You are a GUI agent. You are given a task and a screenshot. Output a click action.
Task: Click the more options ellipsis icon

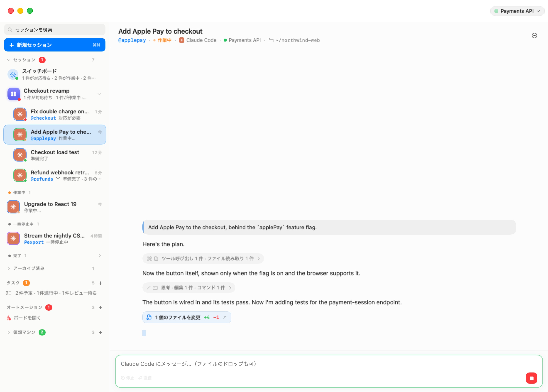[x=534, y=36]
